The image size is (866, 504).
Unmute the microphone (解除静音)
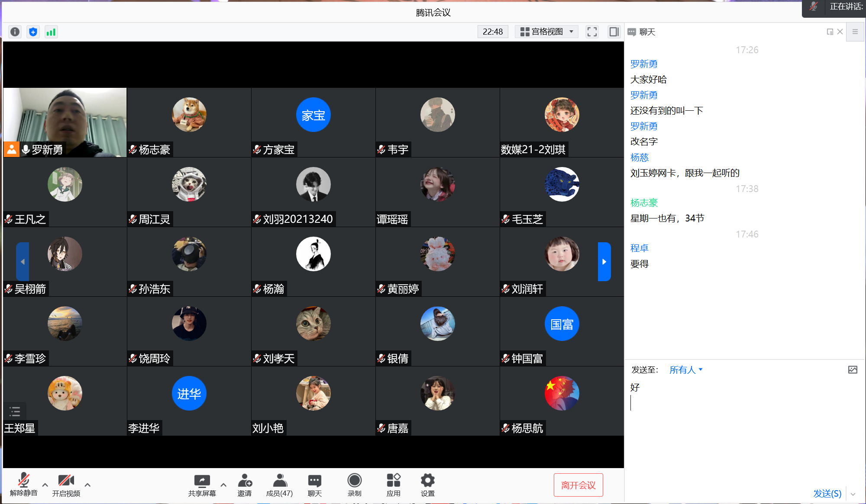point(24,485)
